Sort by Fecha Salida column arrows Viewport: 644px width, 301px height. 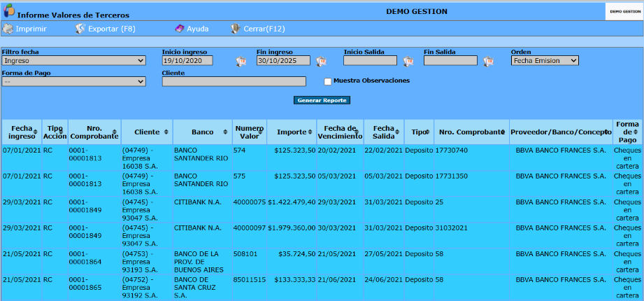pyautogui.click(x=397, y=132)
